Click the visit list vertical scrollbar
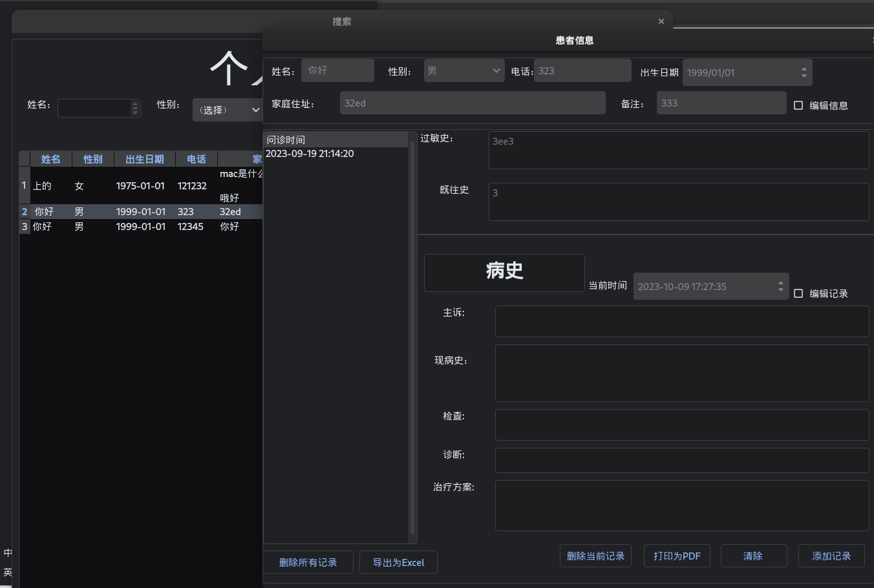The width and height of the screenshot is (874, 588). (412, 337)
